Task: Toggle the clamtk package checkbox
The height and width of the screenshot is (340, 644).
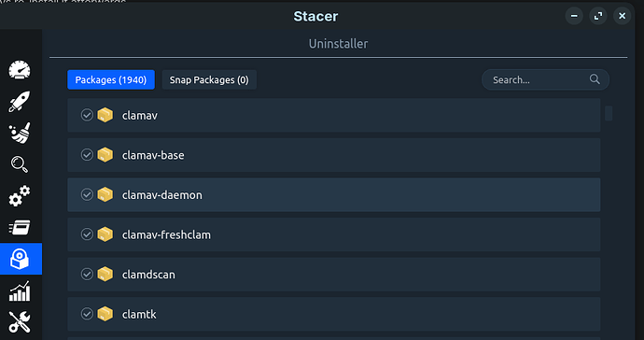Action: 87,314
